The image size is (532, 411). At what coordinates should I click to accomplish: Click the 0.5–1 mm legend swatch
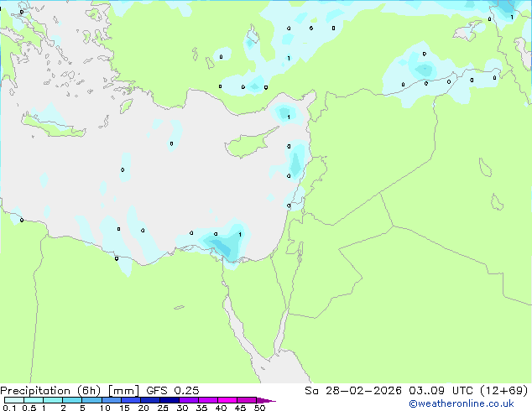[x=34, y=400]
